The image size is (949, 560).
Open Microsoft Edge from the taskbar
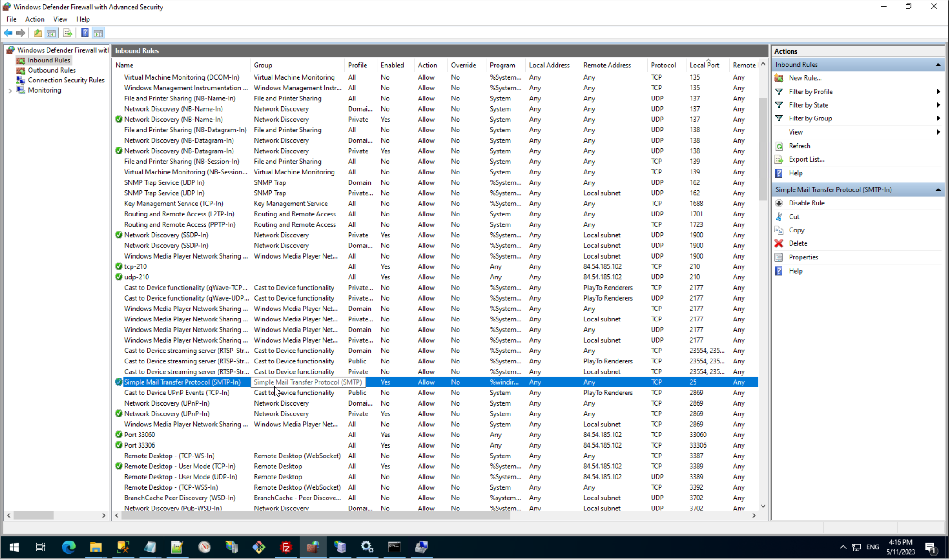point(69,547)
